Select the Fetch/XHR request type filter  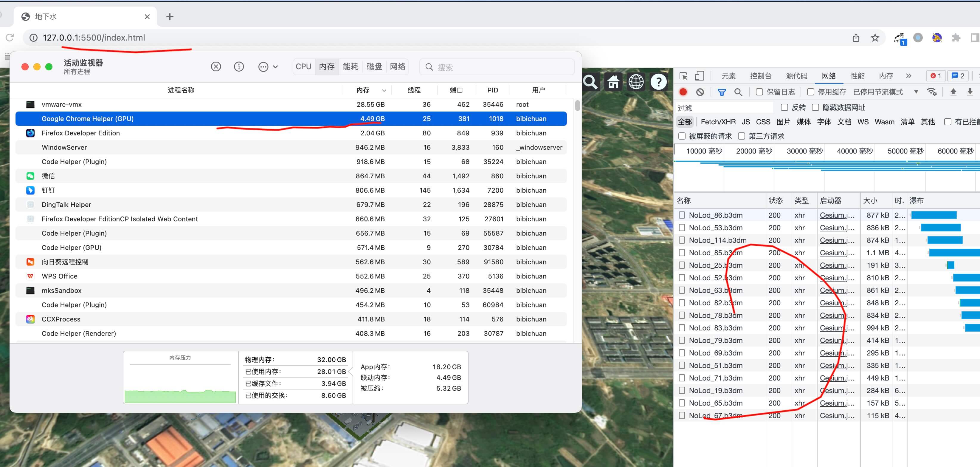click(x=718, y=122)
